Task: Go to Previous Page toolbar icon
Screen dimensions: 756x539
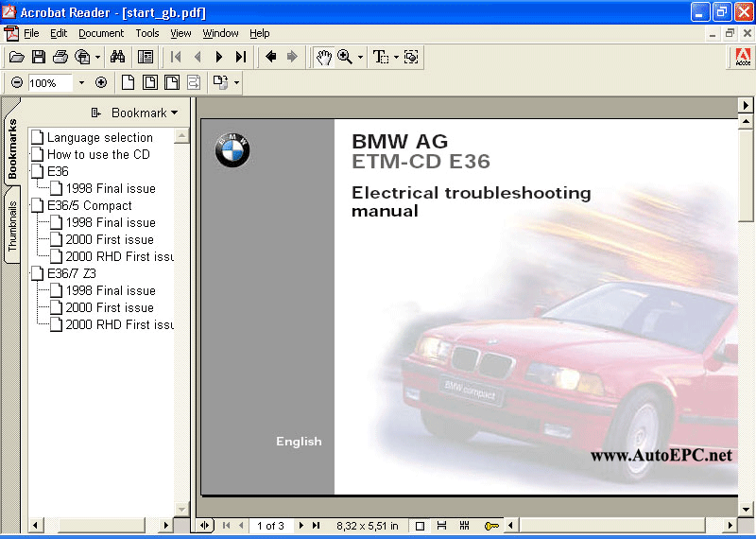Action: [198, 57]
